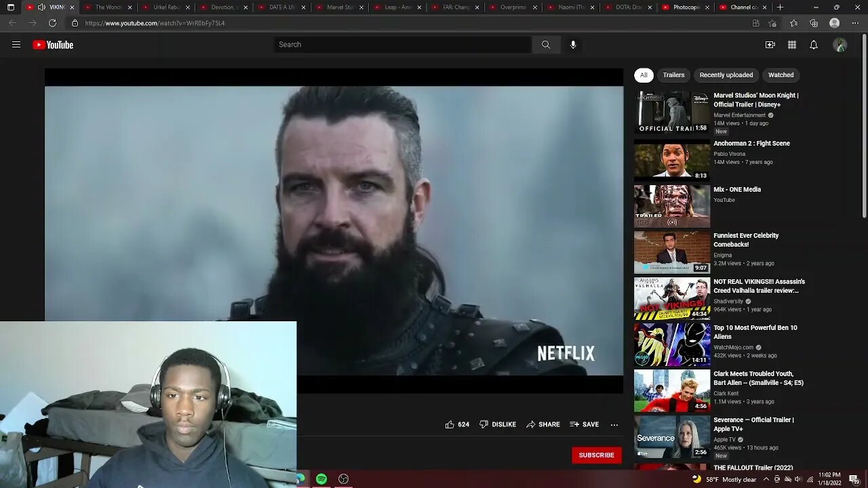Open the browser profile icon
The image size is (868, 488).
coord(835,23)
